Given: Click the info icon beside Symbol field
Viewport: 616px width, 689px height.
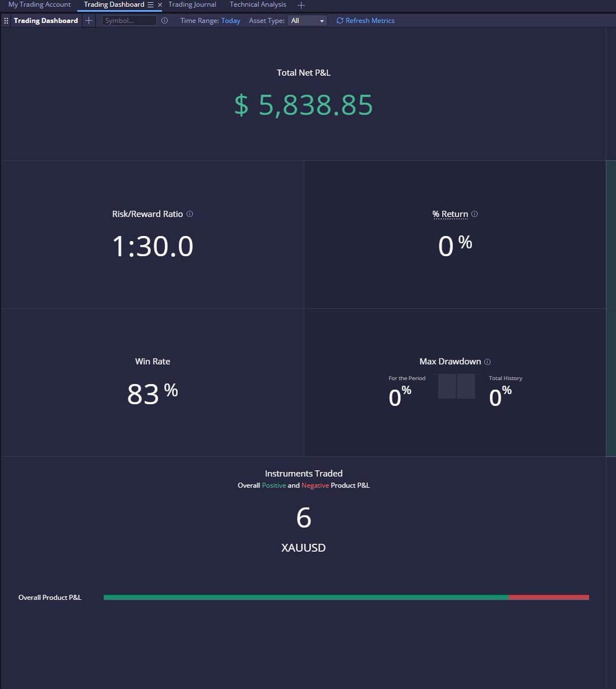Looking at the screenshot, I should (x=165, y=21).
